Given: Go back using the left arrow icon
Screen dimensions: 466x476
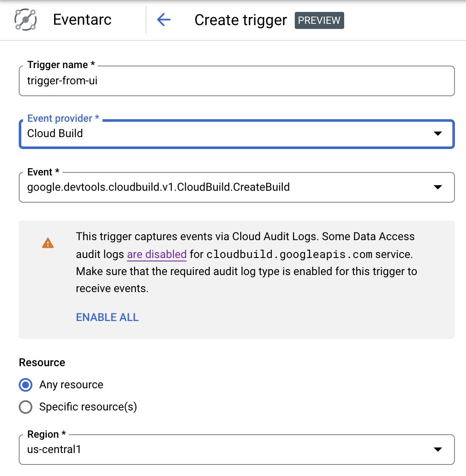Looking at the screenshot, I should pos(164,20).
